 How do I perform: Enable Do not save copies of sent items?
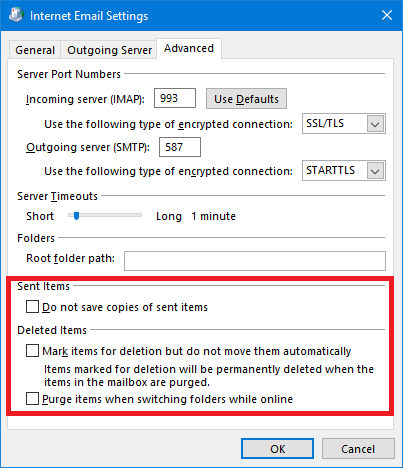pyautogui.click(x=32, y=307)
